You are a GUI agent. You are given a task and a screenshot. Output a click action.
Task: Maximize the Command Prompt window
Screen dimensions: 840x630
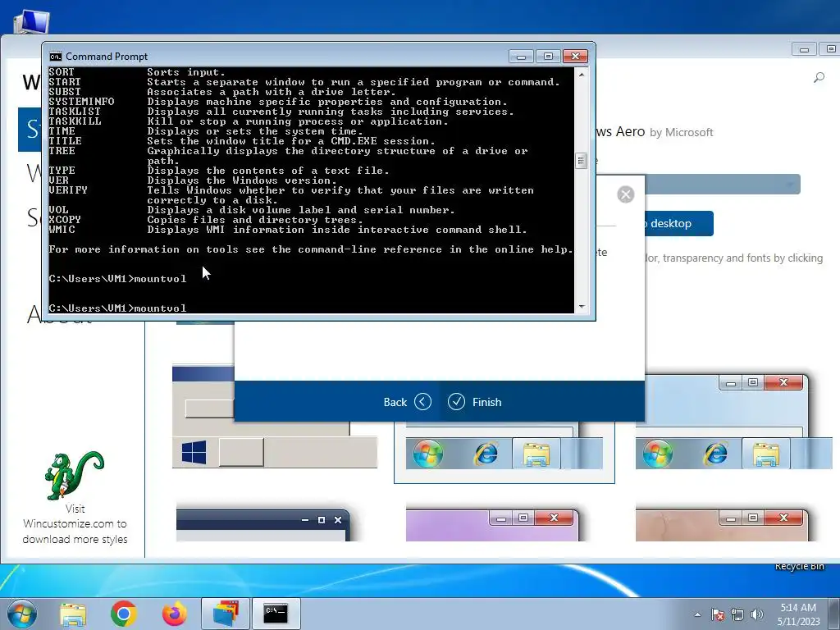tap(548, 57)
